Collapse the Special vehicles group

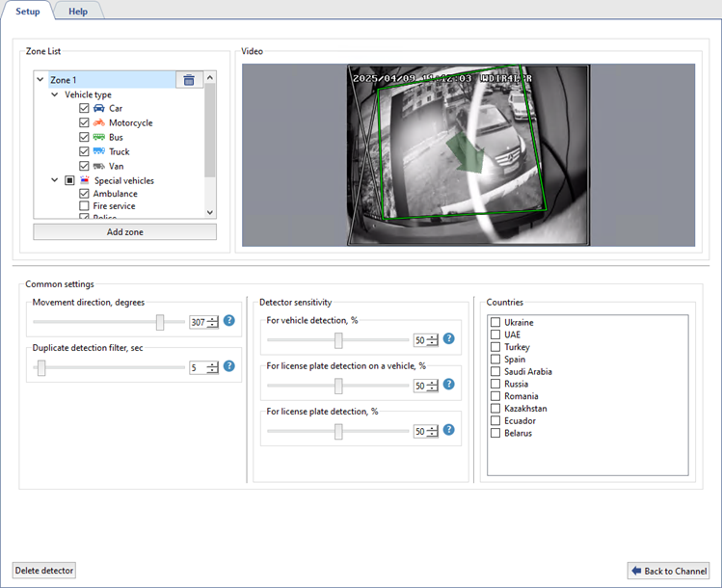tap(55, 180)
